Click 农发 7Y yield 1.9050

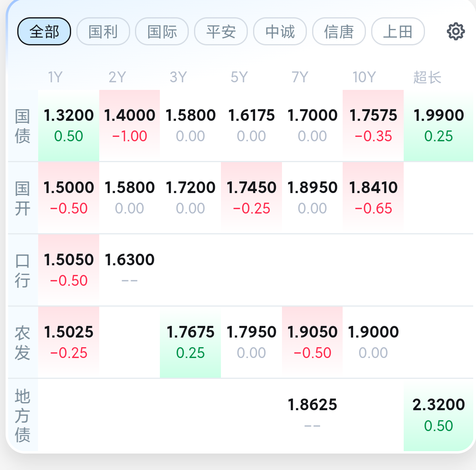click(312, 342)
